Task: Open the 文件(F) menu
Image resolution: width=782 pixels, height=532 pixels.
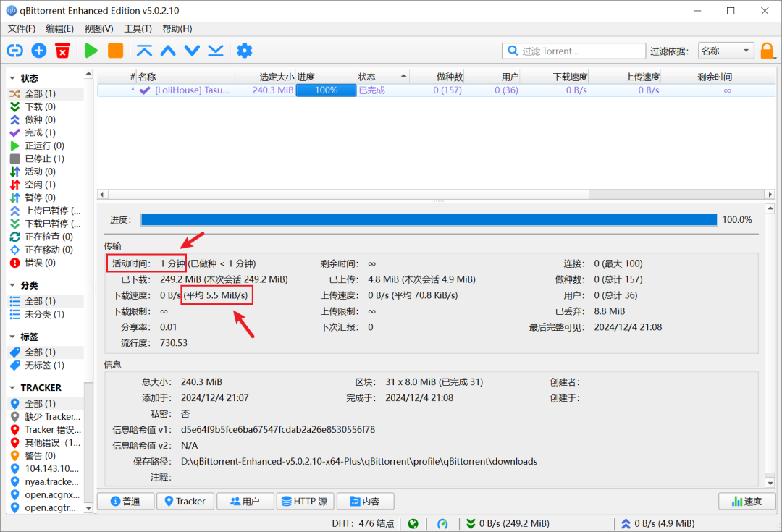Action: pos(22,29)
